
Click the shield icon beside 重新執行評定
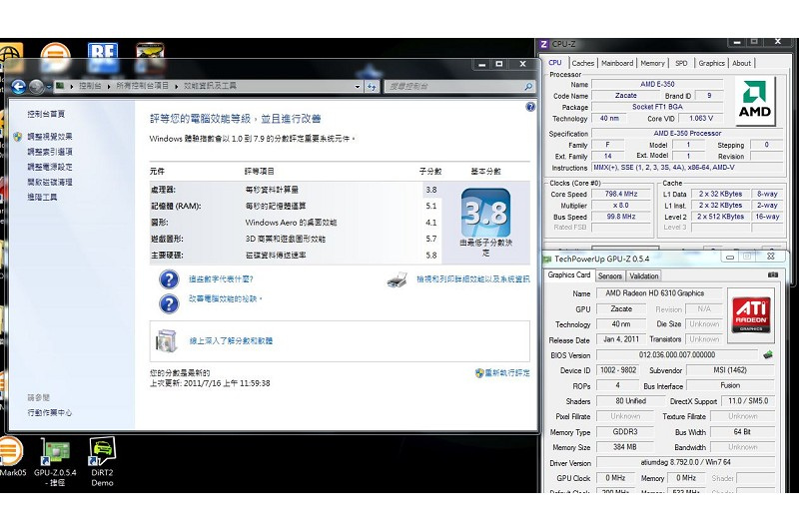[x=479, y=372]
